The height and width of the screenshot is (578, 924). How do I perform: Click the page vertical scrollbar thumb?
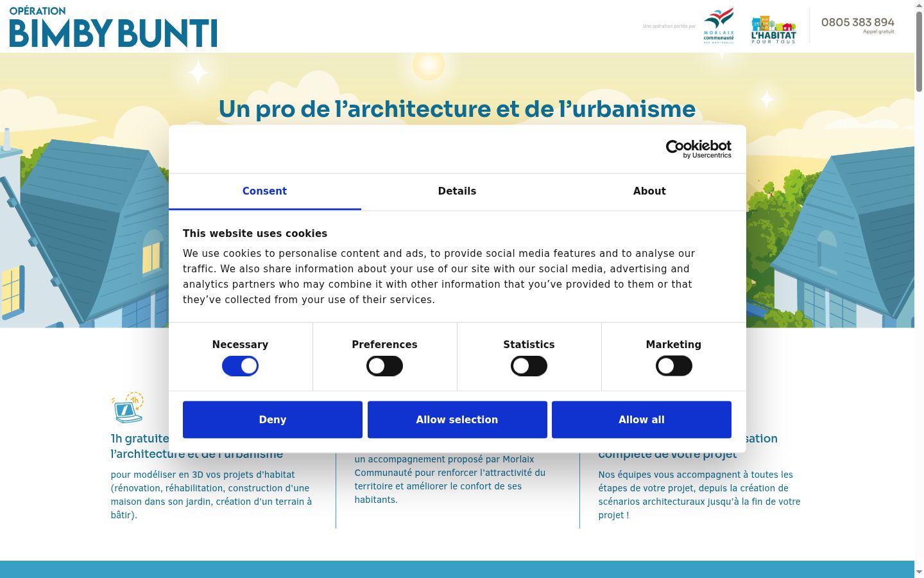[919, 51]
